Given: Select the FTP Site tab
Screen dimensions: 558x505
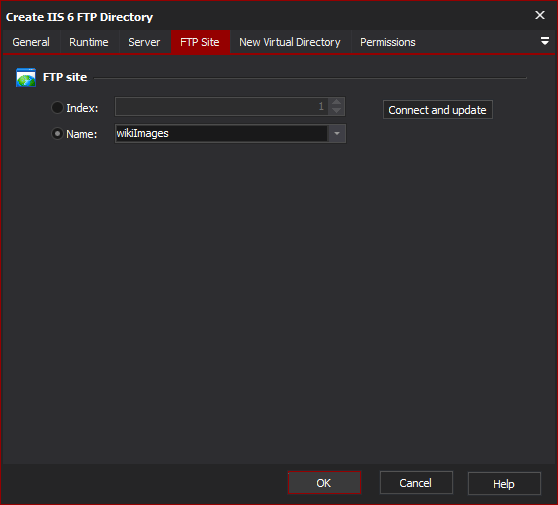Looking at the screenshot, I should point(200,42).
